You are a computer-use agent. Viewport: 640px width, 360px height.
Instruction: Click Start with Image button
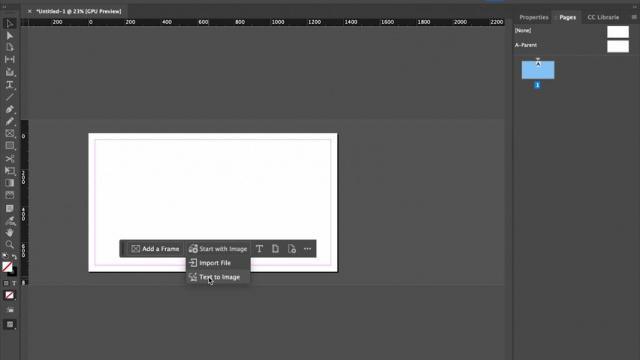coord(218,249)
